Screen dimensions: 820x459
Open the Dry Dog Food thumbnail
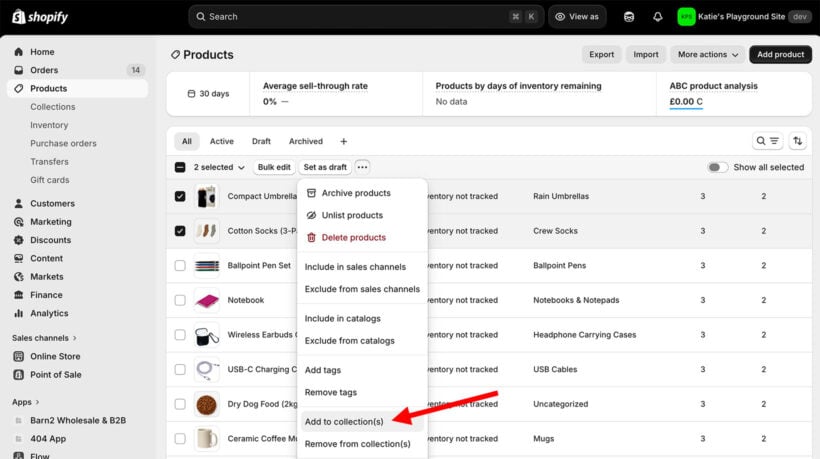pyautogui.click(x=207, y=404)
